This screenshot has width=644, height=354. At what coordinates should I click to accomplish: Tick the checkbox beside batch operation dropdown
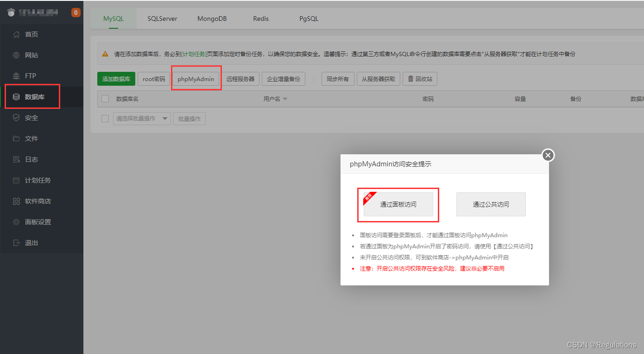click(105, 119)
